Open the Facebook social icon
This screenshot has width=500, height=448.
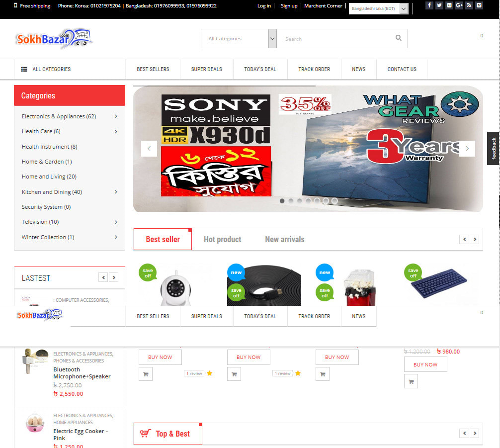coord(429,5)
